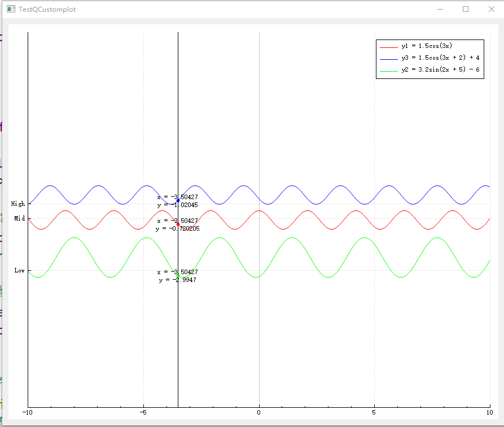
Task: Click the coordinate label reading y = -0.720205
Action: tap(178, 229)
